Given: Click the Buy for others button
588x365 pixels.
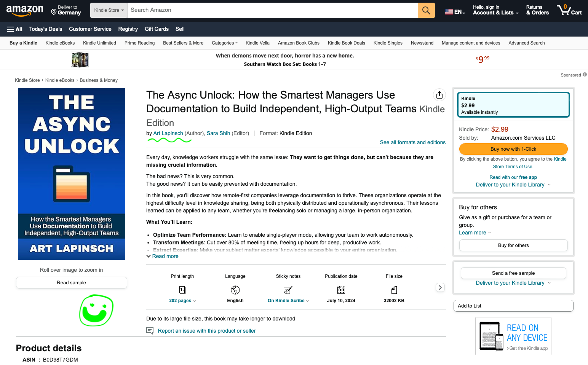Looking at the screenshot, I should coord(513,245).
